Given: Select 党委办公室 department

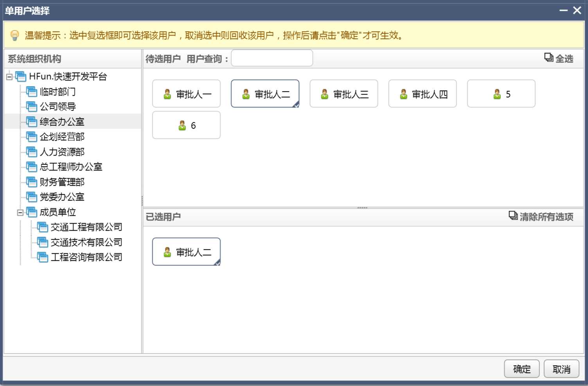Looking at the screenshot, I should pos(62,197).
